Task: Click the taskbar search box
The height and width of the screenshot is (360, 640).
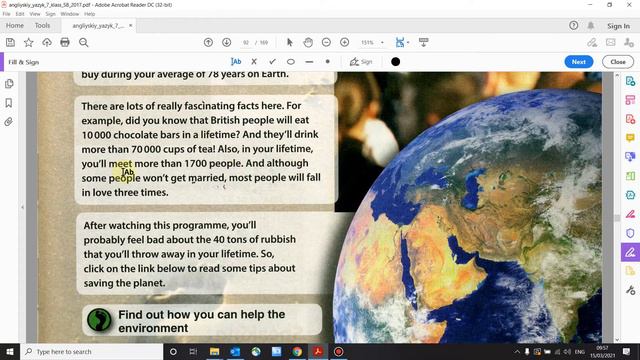Action: 91,351
